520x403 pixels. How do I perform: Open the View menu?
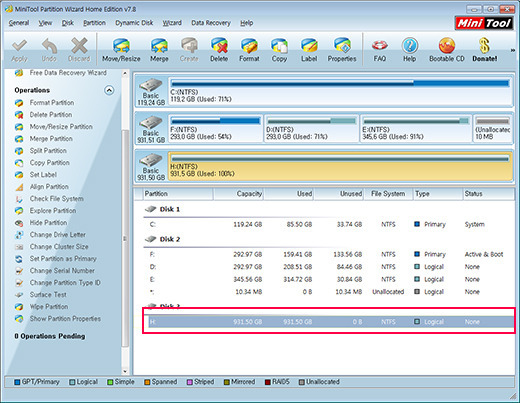click(45, 23)
